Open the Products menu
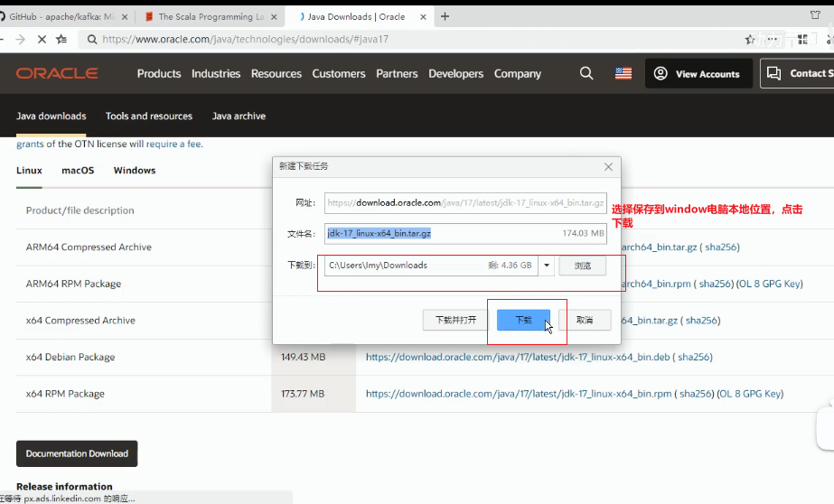834x504 pixels. tap(159, 73)
